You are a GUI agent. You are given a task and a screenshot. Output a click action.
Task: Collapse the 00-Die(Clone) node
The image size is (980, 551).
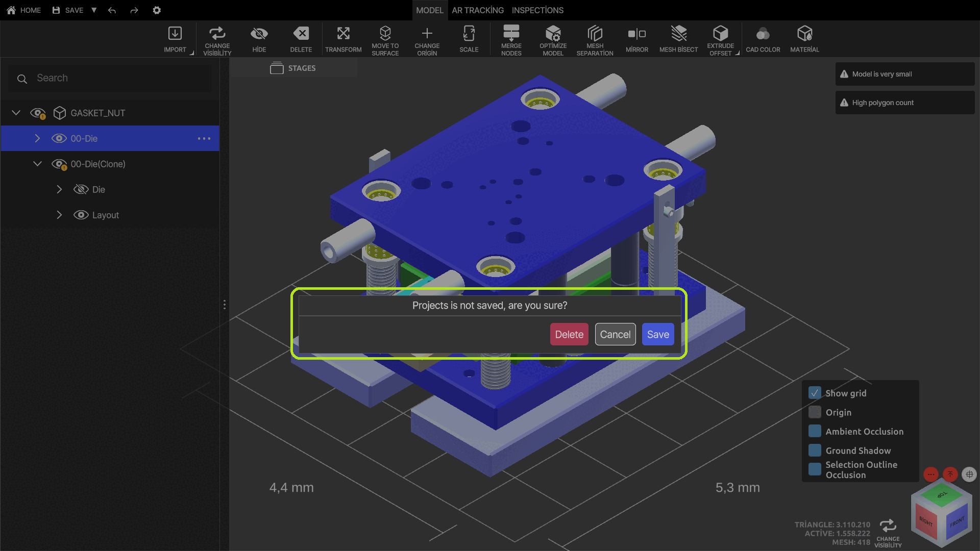pos(37,164)
